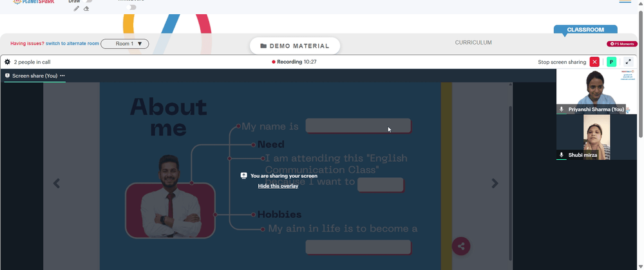Enter fullscreen with the expand arrows icon

pyautogui.click(x=629, y=62)
